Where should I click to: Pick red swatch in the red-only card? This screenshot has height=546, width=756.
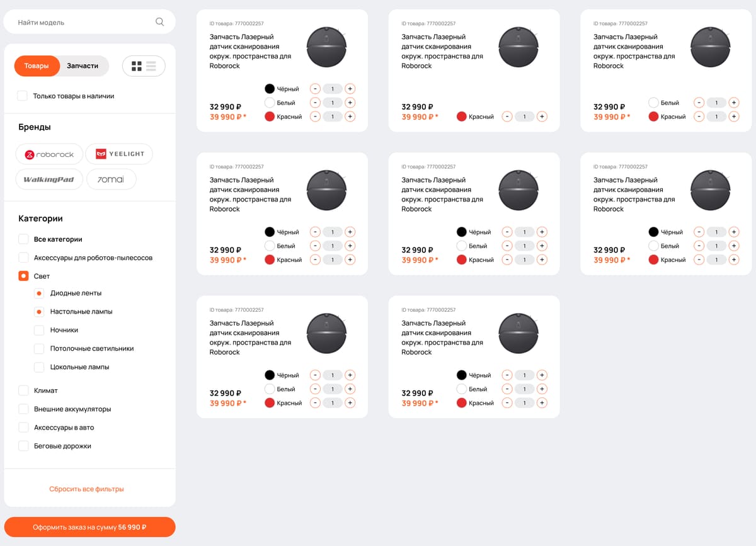(x=462, y=117)
